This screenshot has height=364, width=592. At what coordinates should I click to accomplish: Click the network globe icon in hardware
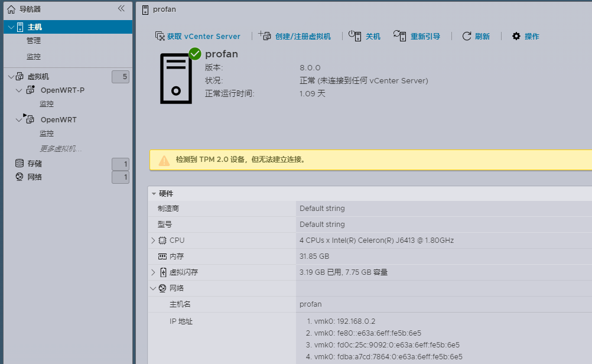click(162, 288)
